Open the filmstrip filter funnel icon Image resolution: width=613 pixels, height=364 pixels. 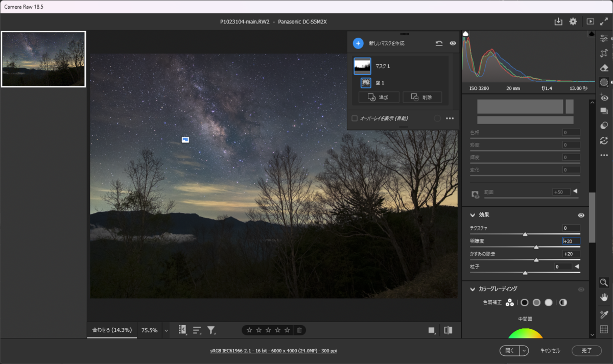211,330
